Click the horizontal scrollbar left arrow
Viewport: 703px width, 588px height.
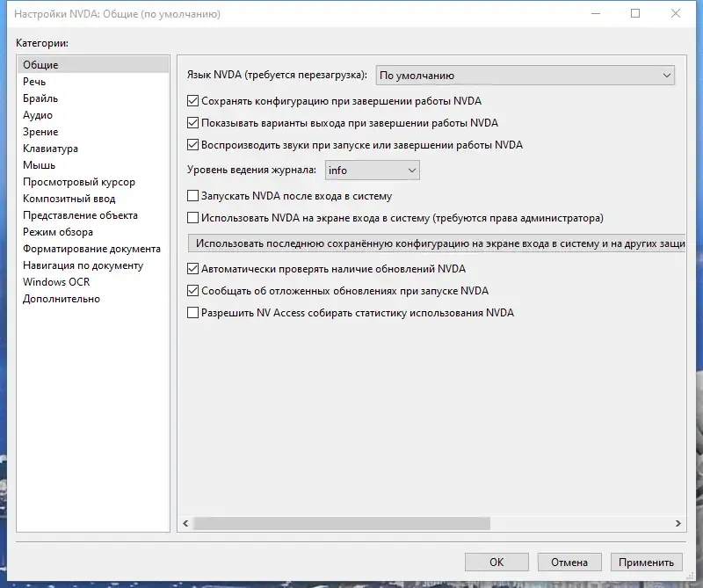click(185, 524)
